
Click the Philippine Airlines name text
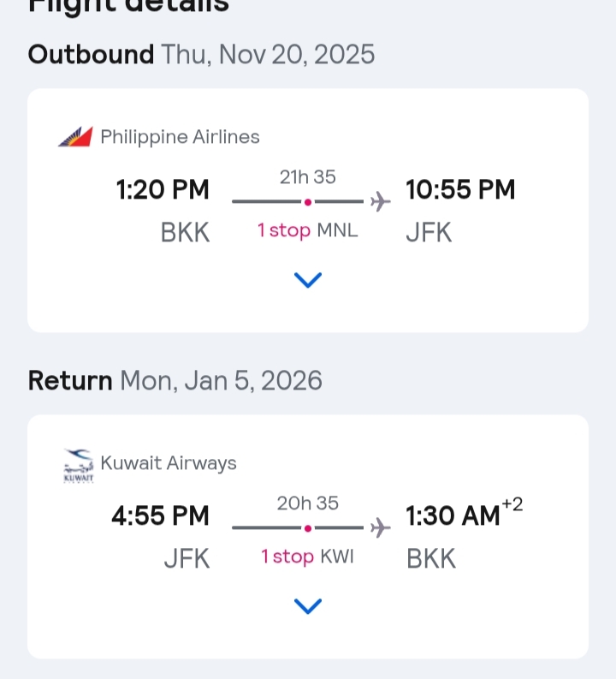(x=180, y=137)
